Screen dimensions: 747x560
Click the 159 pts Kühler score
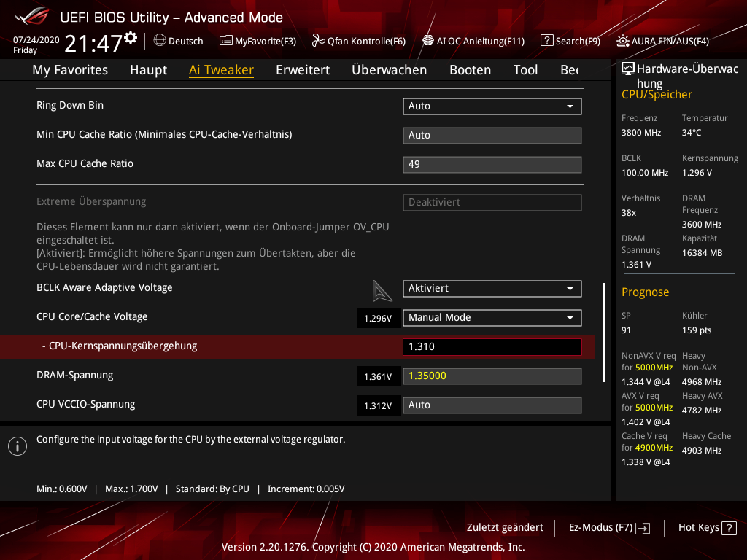(697, 330)
